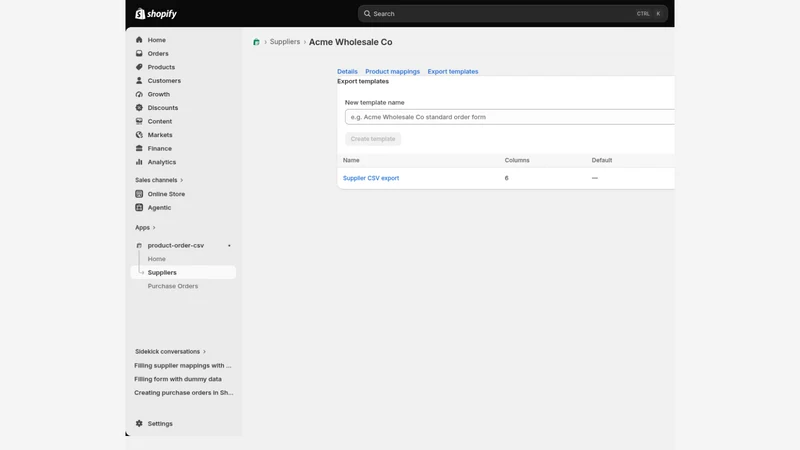Click the search magnifier icon
This screenshot has width=800, height=450.
tap(367, 14)
